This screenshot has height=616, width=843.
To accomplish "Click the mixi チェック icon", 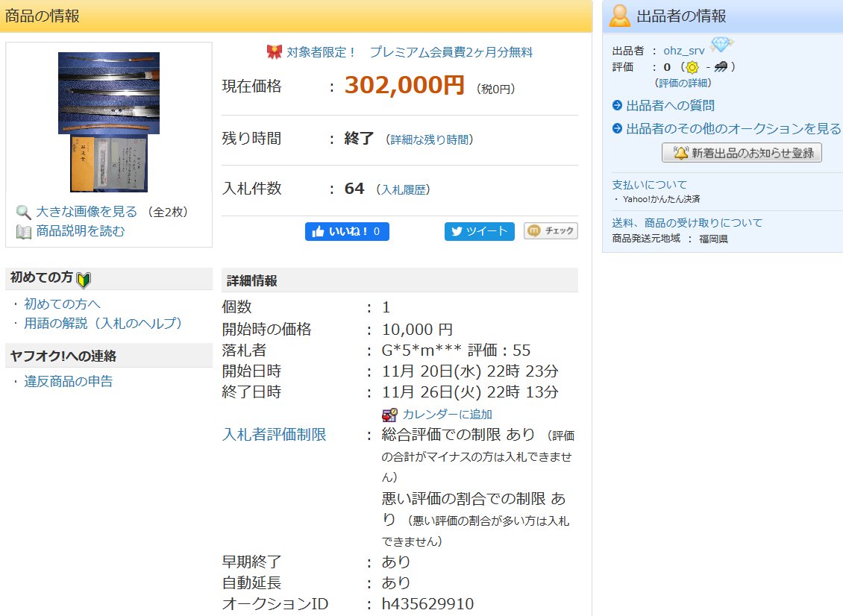I will [535, 231].
